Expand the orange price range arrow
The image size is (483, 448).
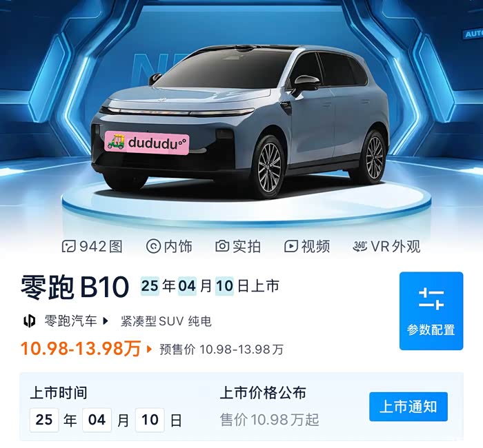click(x=149, y=349)
